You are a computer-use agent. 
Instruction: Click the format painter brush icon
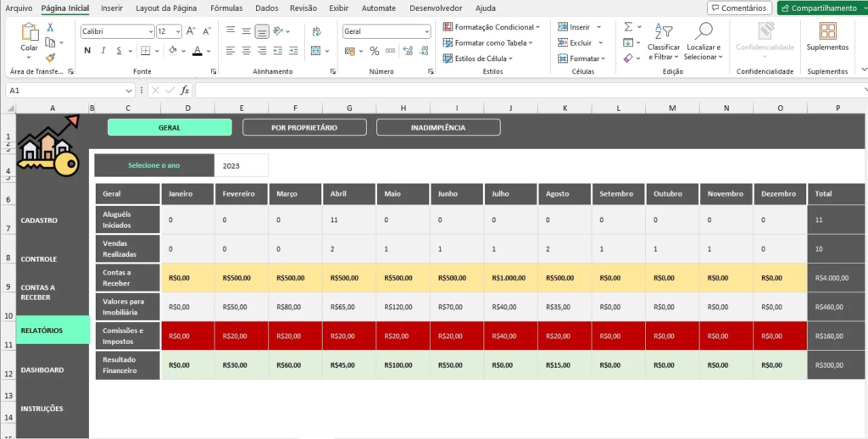click(51, 58)
